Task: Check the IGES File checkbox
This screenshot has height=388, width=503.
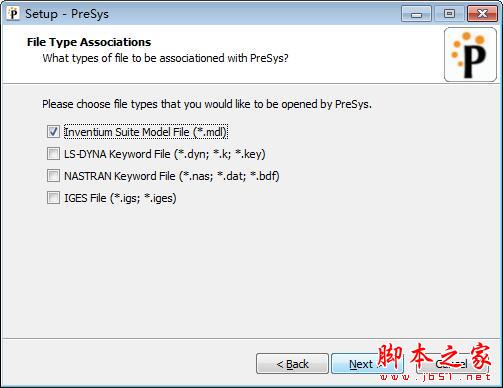Action: tap(53, 198)
